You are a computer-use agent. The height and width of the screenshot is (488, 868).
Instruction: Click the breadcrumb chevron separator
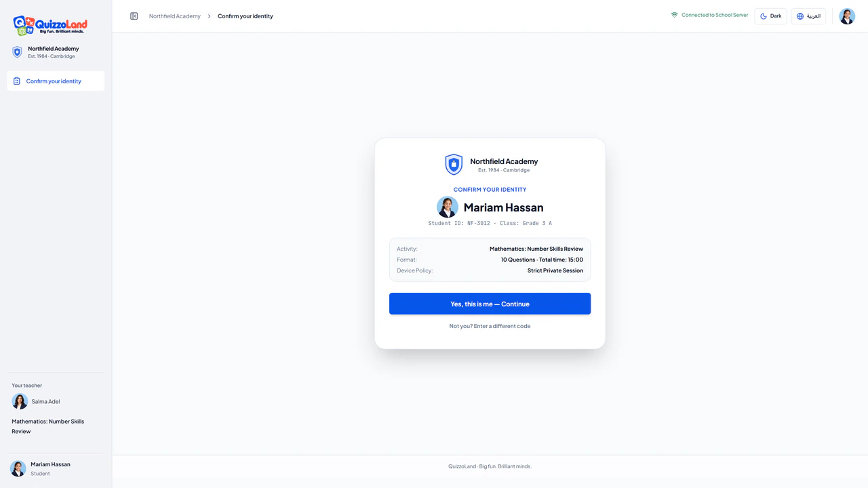(x=209, y=16)
